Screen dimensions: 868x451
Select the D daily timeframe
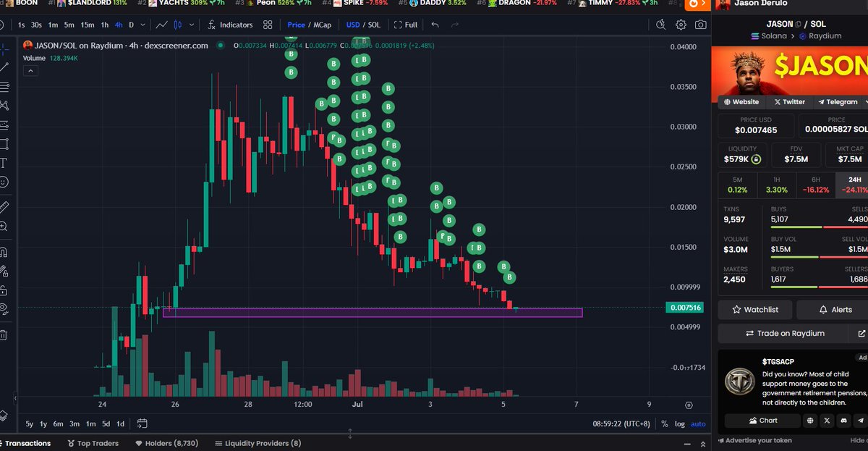(x=131, y=25)
